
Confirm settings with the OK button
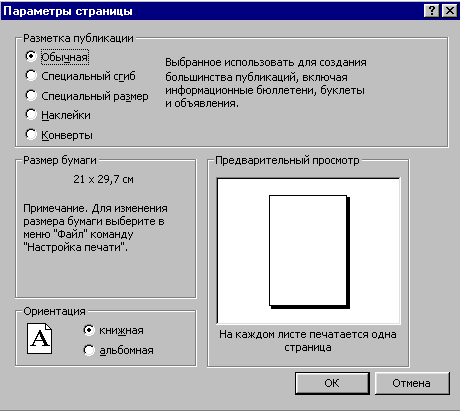click(x=332, y=383)
